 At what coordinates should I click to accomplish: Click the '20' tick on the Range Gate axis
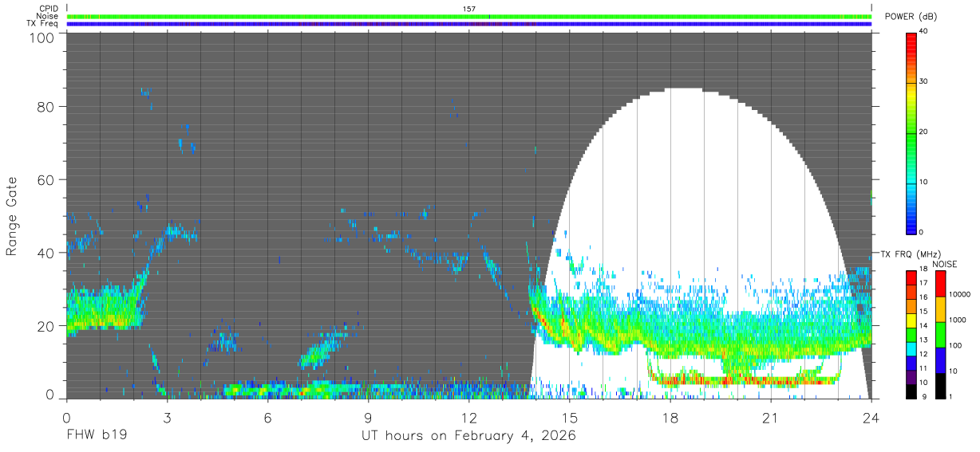[x=45, y=326]
